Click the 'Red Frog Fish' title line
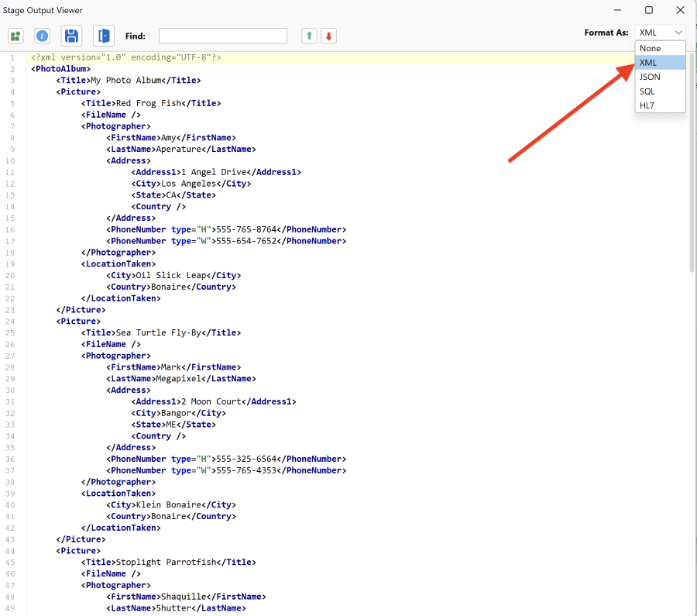This screenshot has width=697, height=616. click(x=151, y=103)
